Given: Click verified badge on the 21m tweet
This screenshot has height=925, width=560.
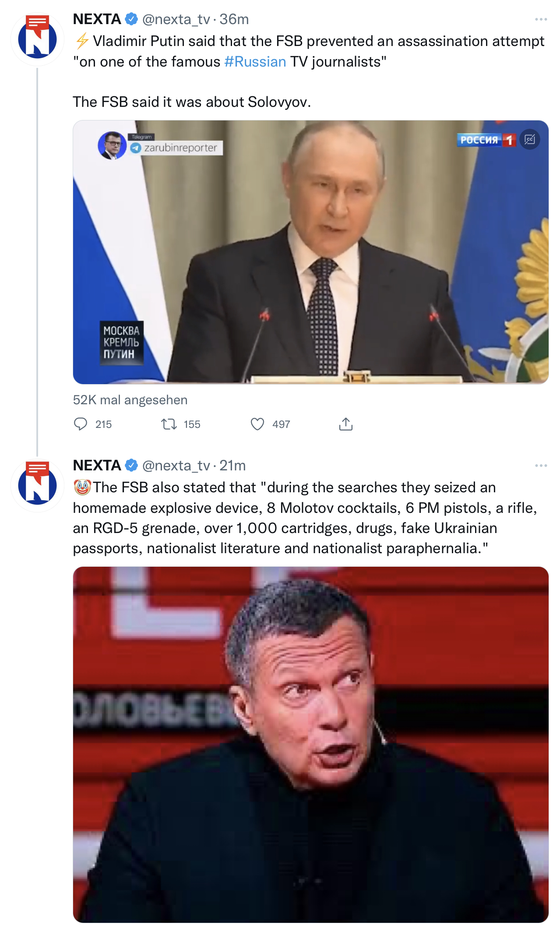Looking at the screenshot, I should point(131,465).
